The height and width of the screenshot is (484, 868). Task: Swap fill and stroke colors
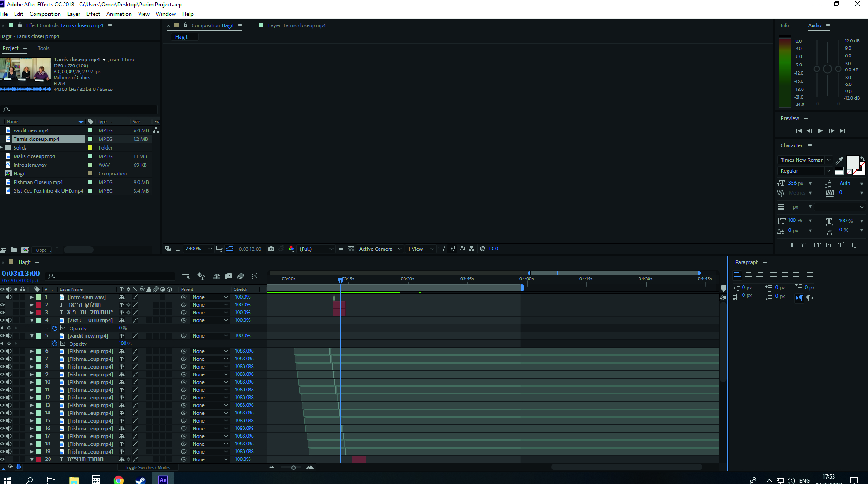point(862,159)
